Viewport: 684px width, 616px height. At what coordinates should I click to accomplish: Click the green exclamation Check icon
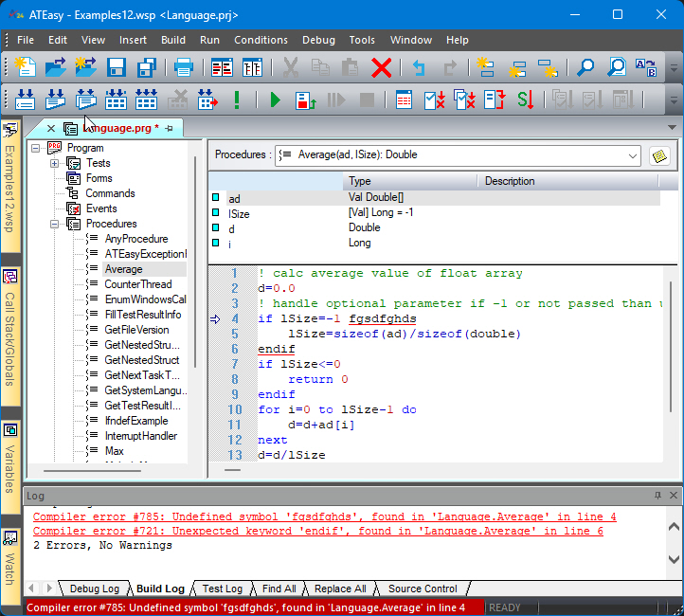(236, 100)
